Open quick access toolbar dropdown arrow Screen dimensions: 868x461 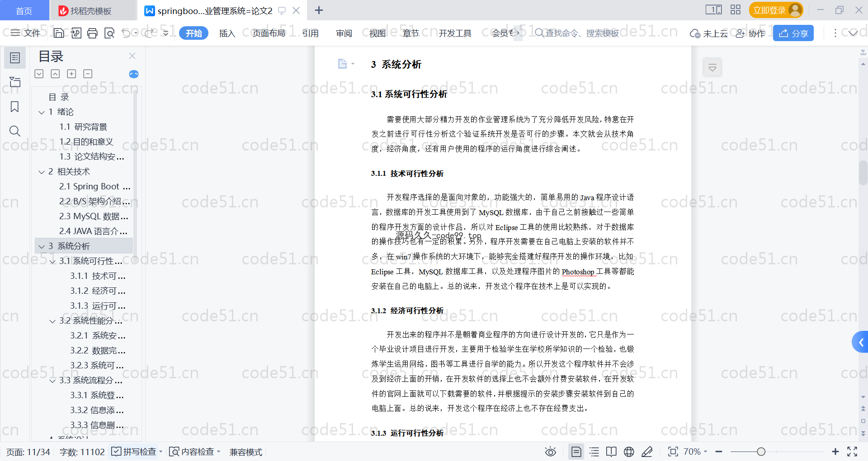(x=166, y=33)
